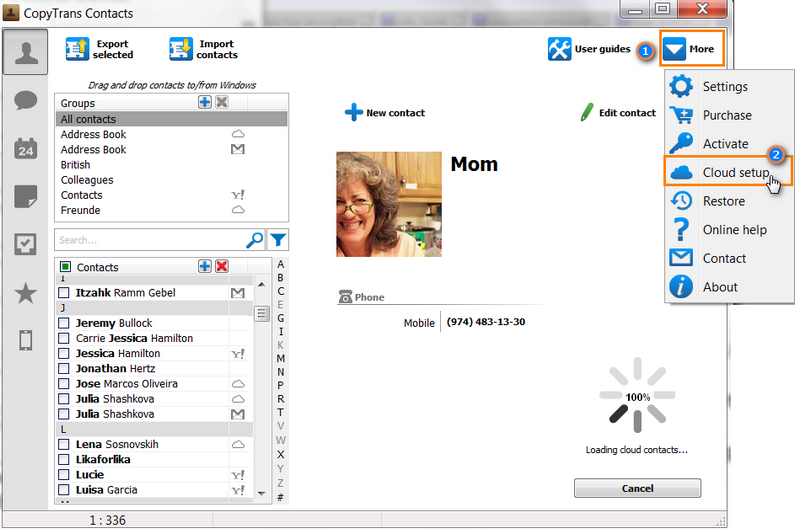Viewport: 795px width, 529px height.
Task: Check Jonathan Hertz checkbox
Action: coord(64,369)
